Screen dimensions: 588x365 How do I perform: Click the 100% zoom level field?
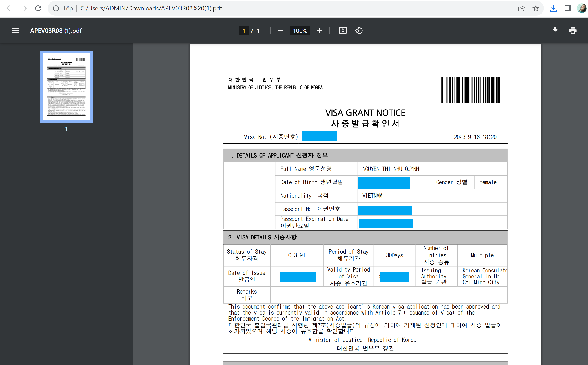point(300,31)
